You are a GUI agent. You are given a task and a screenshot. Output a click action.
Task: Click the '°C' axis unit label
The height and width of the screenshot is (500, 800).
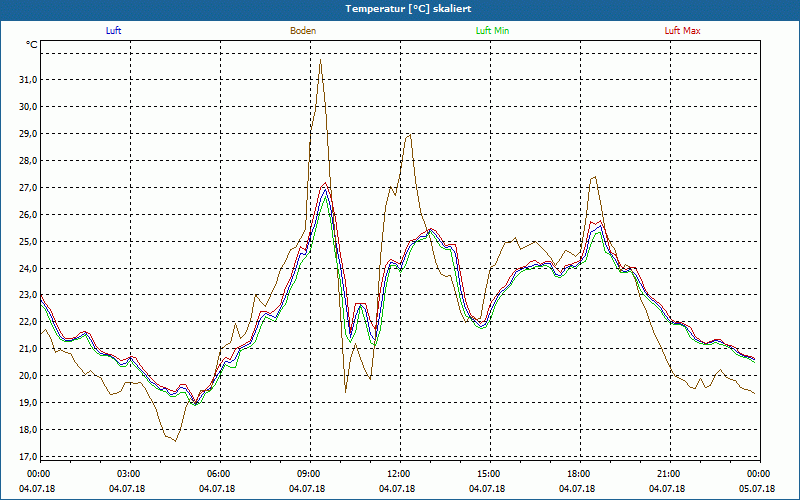pos(32,45)
